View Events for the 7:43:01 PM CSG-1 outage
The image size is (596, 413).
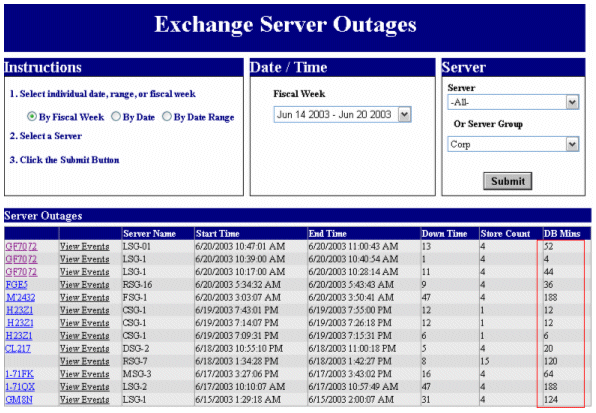[x=84, y=310]
